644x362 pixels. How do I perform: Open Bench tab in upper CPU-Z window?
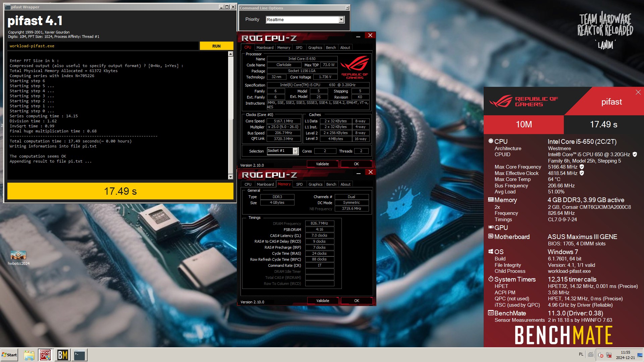coord(331,48)
